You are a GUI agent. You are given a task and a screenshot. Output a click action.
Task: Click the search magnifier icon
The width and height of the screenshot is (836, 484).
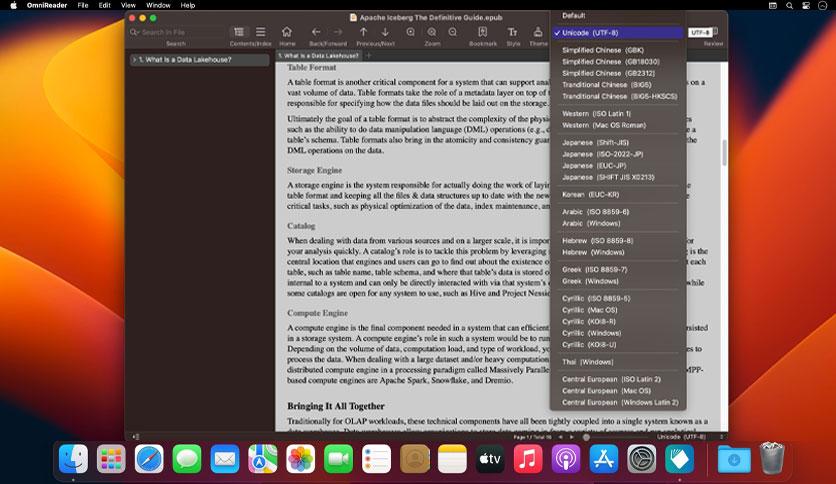134,32
